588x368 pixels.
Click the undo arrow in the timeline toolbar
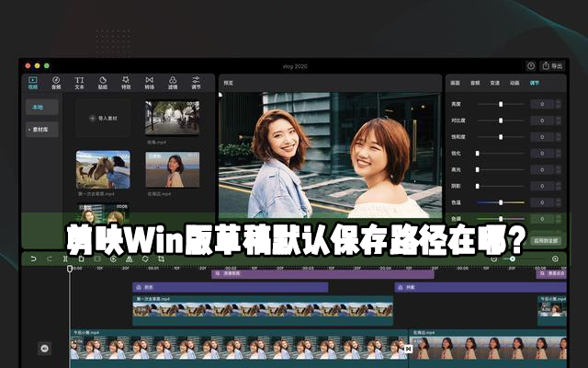[x=33, y=259]
